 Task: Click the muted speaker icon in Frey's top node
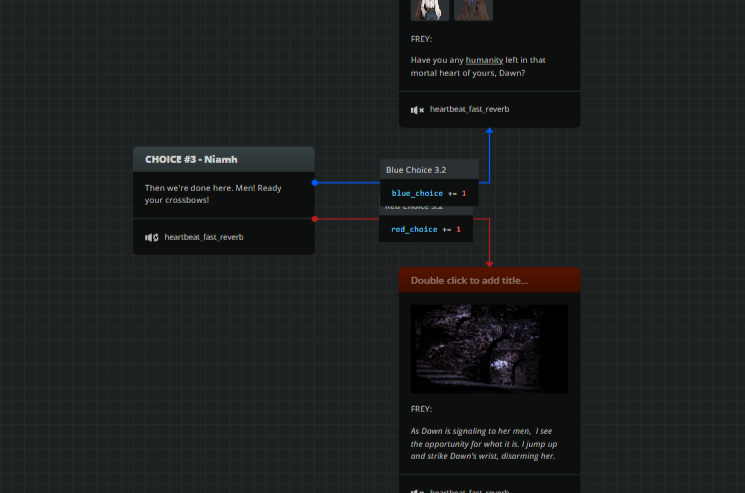pos(417,109)
